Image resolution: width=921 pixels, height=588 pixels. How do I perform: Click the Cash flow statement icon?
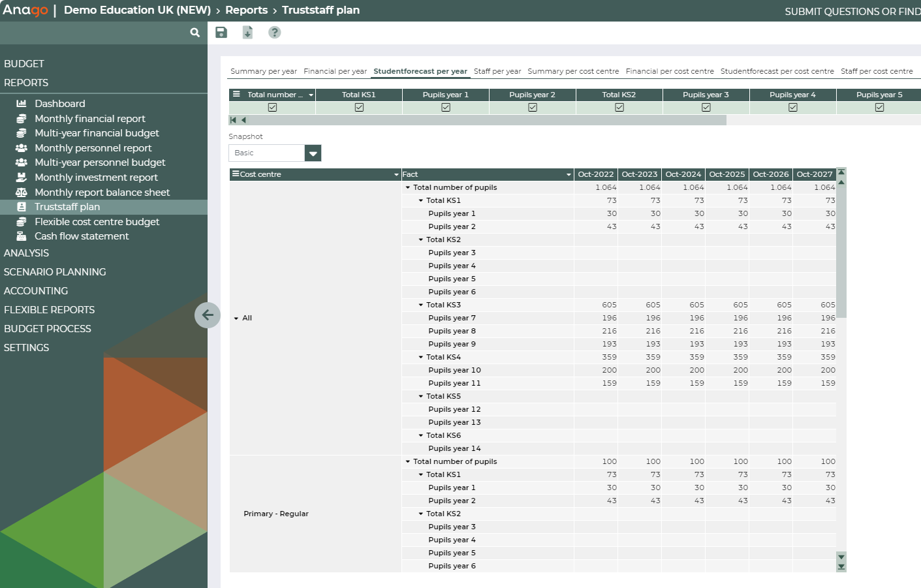tap(22, 236)
